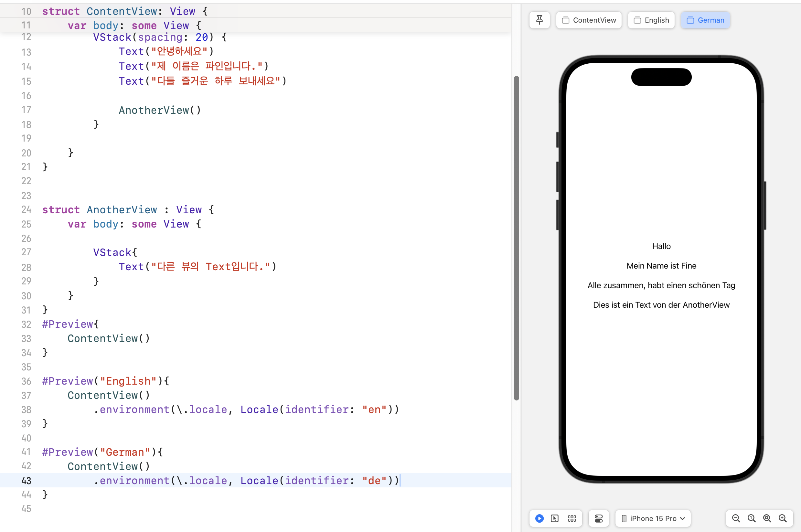Image resolution: width=801 pixels, height=532 pixels.
Task: Click the "de" locale identifier string
Action: pos(375,480)
